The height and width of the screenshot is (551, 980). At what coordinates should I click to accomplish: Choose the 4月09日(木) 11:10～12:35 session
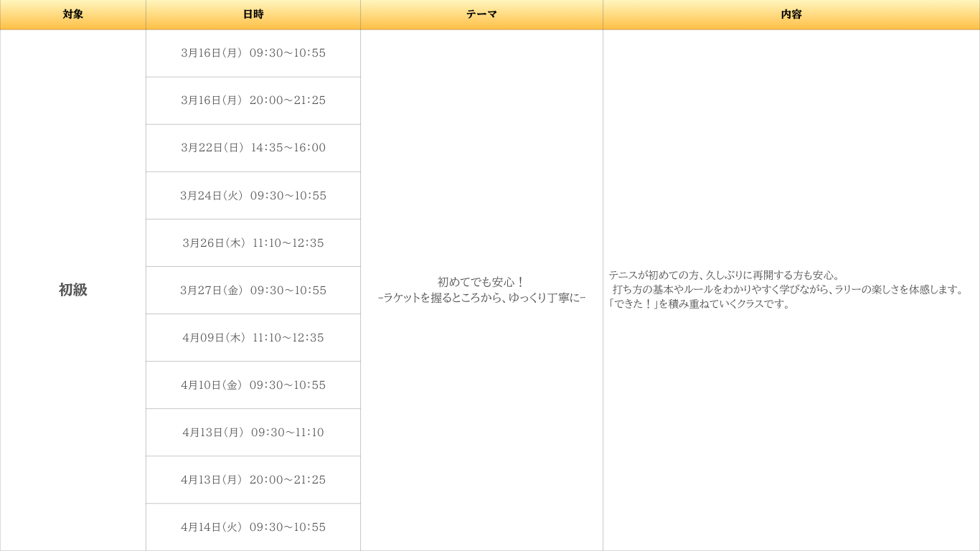pyautogui.click(x=253, y=338)
